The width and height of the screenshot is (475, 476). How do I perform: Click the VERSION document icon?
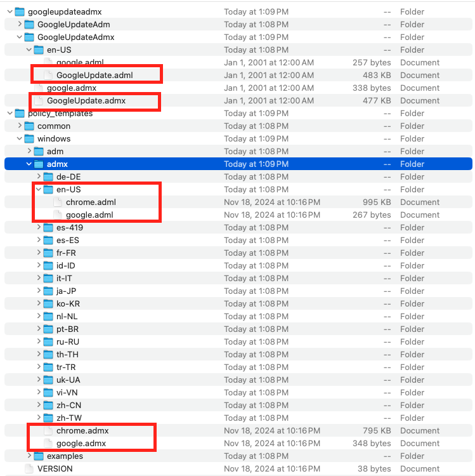(x=29, y=469)
